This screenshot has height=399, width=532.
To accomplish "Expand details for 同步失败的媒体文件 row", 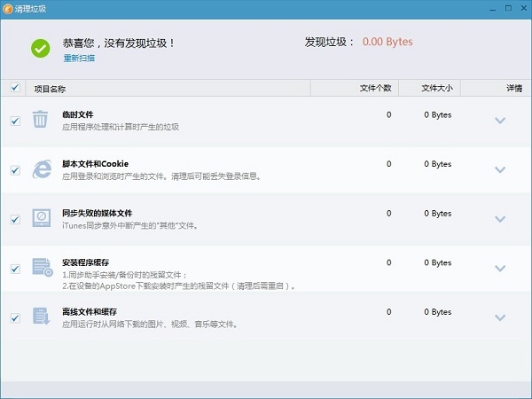I will pos(500,219).
